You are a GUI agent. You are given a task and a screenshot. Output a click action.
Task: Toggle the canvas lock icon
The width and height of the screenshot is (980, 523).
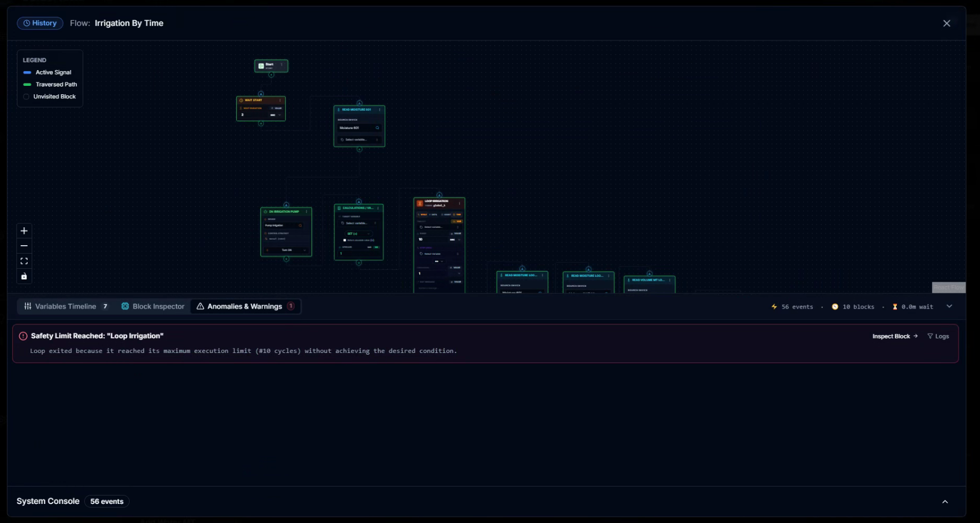24,276
